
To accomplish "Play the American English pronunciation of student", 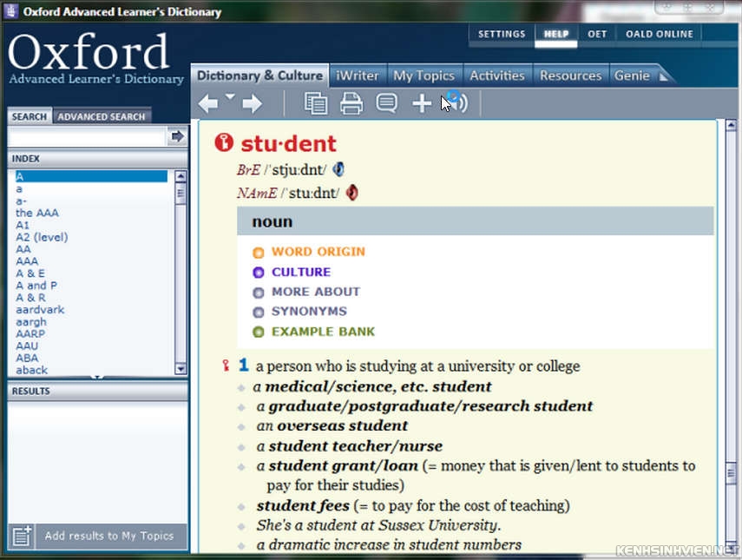I will click(350, 193).
